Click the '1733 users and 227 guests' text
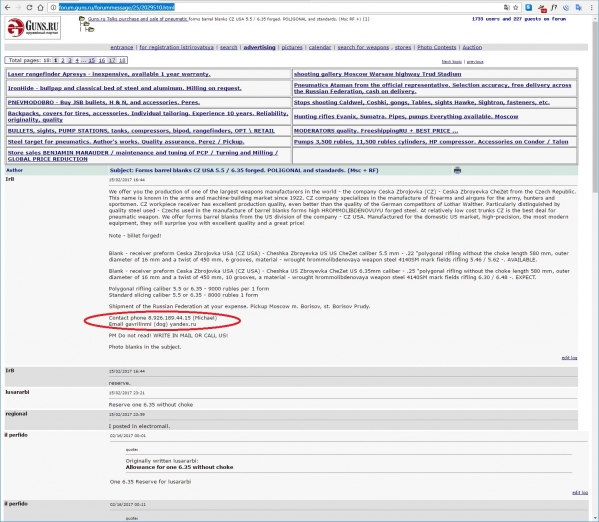The height and width of the screenshot is (522, 599). tap(519, 19)
